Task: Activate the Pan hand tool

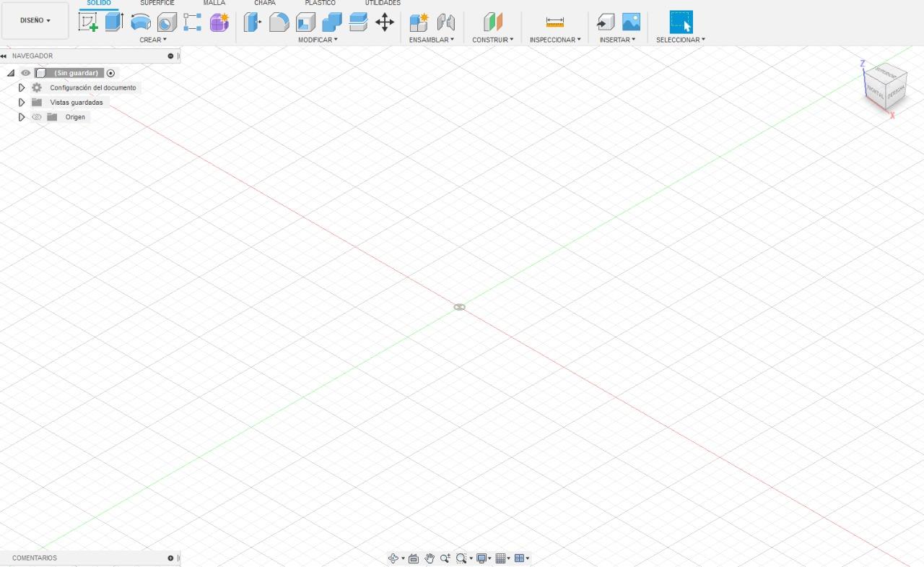Action: (430, 558)
